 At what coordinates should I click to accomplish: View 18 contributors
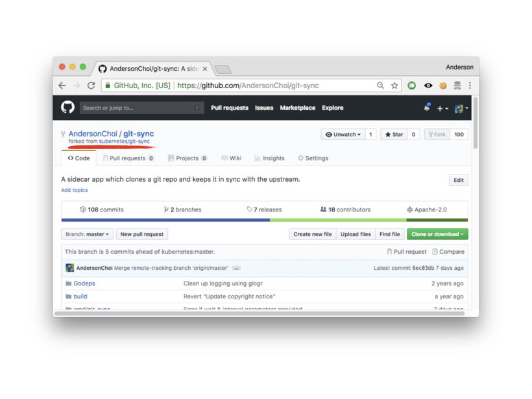(x=345, y=210)
